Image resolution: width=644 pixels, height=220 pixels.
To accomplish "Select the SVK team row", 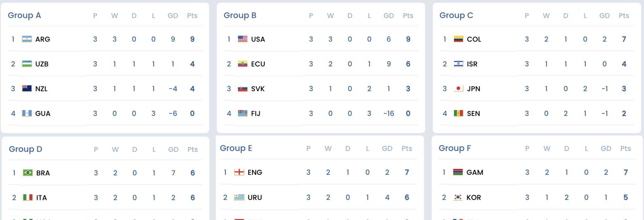I will point(321,88).
